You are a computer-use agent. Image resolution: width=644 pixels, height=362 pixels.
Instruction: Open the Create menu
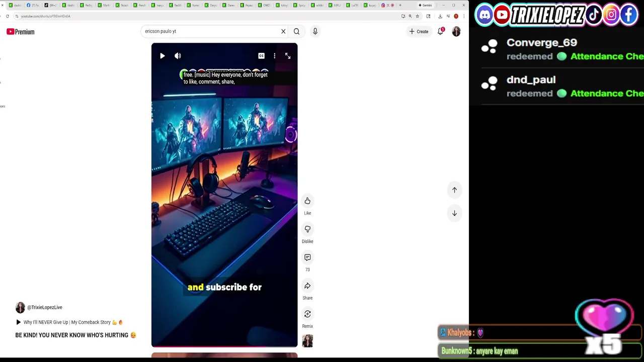click(419, 32)
